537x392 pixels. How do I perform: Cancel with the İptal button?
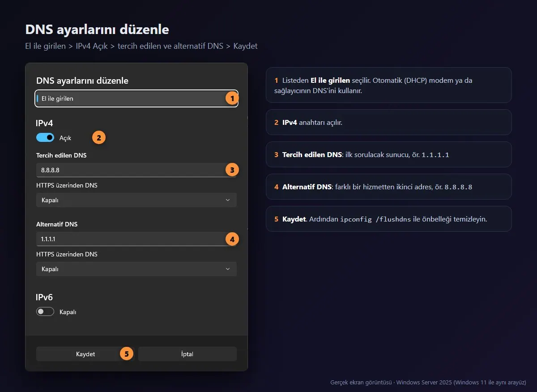pyautogui.click(x=188, y=354)
